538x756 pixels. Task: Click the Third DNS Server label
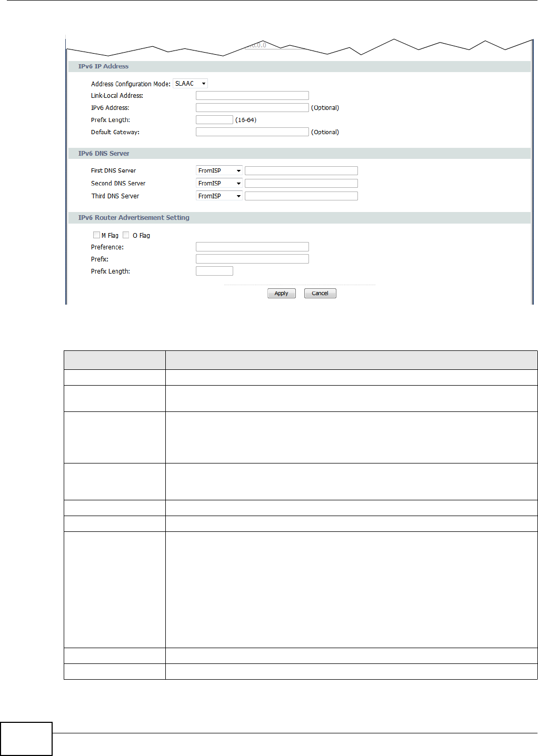click(x=115, y=196)
